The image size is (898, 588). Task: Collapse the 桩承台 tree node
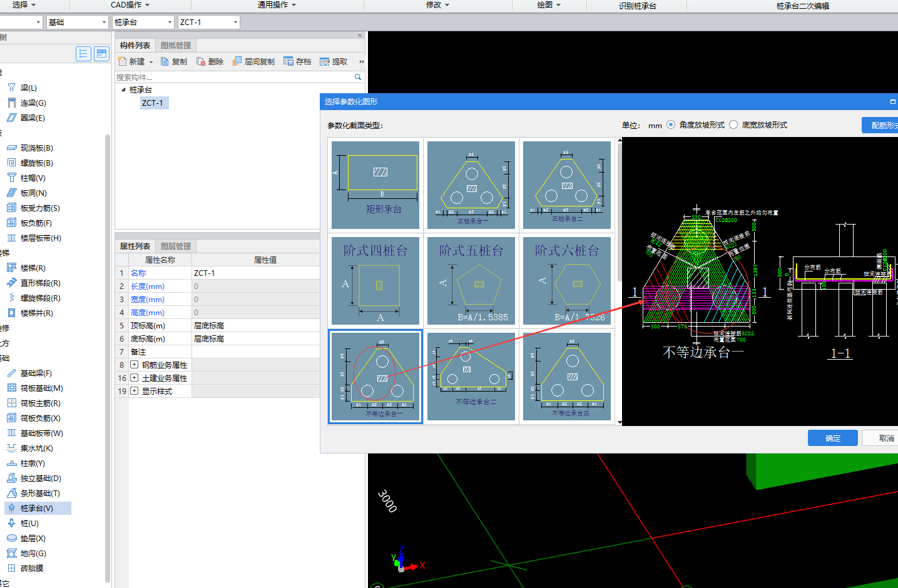click(x=123, y=90)
